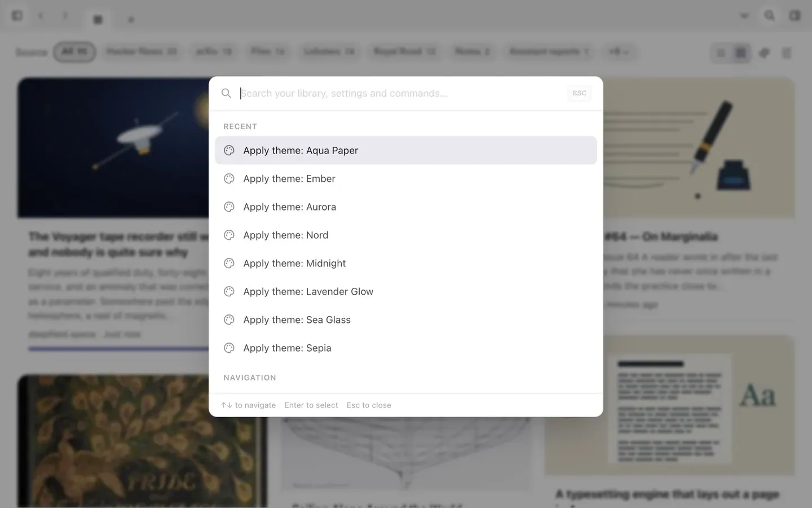Filter sources by Lobsters
This screenshot has width=812, height=508.
point(329,52)
